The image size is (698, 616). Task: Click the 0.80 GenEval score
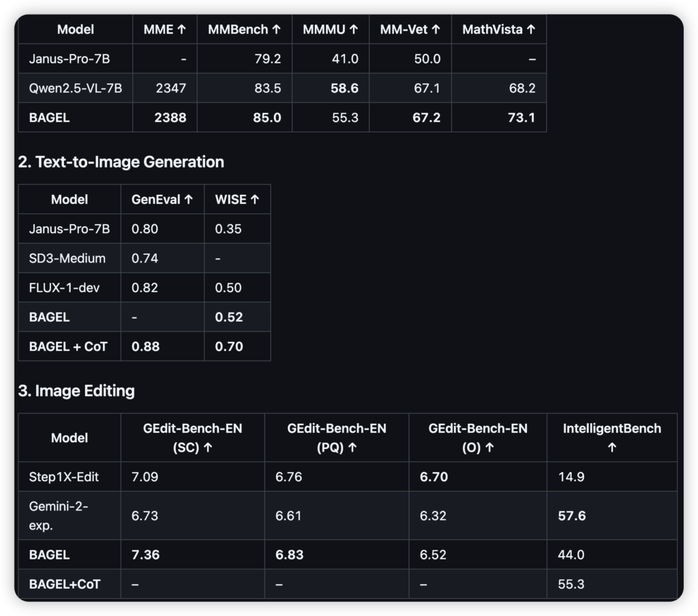click(145, 229)
